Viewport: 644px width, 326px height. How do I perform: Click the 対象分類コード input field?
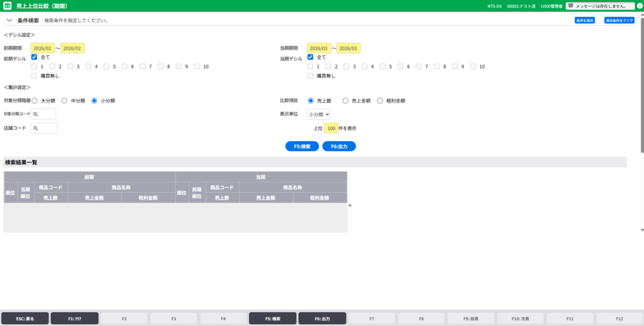[x=43, y=114]
